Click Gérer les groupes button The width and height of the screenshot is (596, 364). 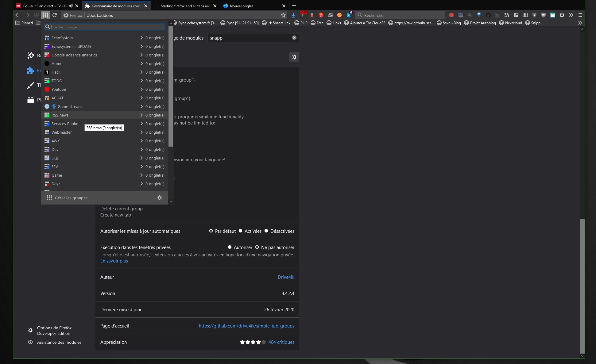coord(96,198)
